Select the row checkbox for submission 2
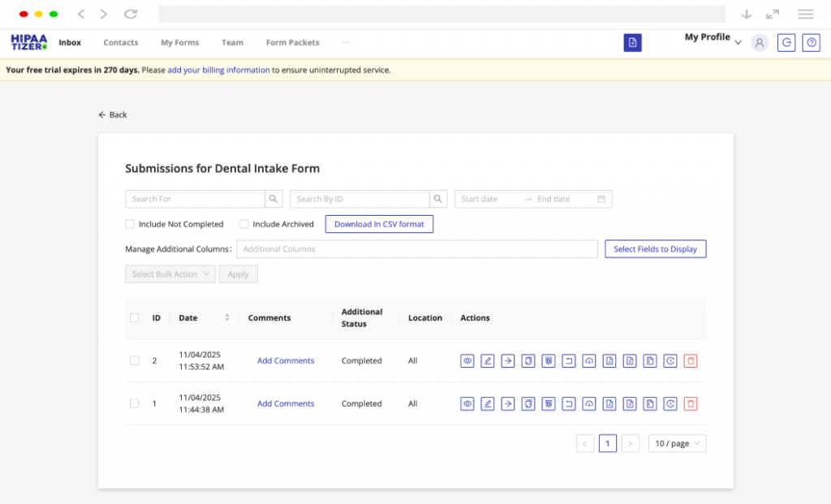Image resolution: width=831 pixels, height=504 pixels. tap(134, 361)
